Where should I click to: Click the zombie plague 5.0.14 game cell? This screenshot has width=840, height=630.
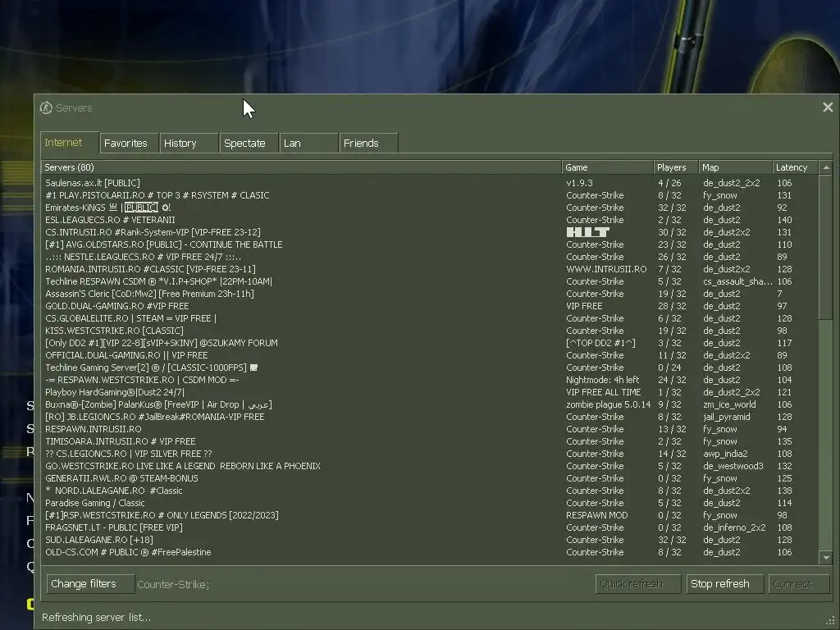tap(608, 404)
